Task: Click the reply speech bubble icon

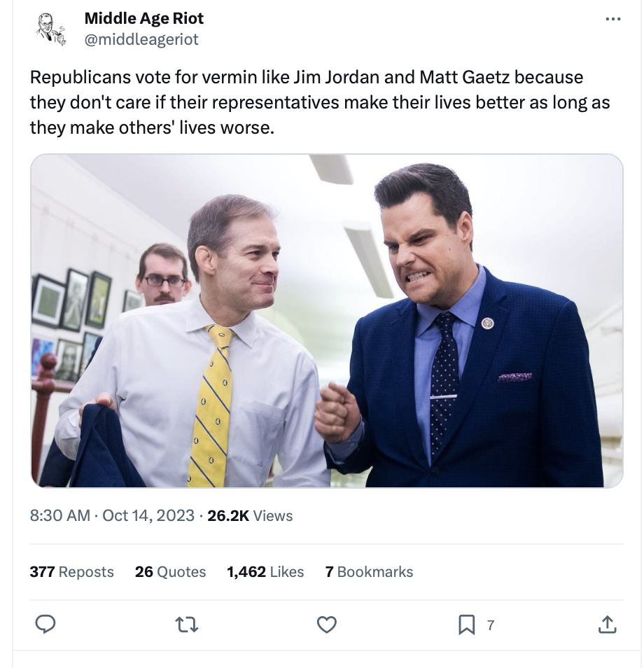Action: (x=45, y=624)
